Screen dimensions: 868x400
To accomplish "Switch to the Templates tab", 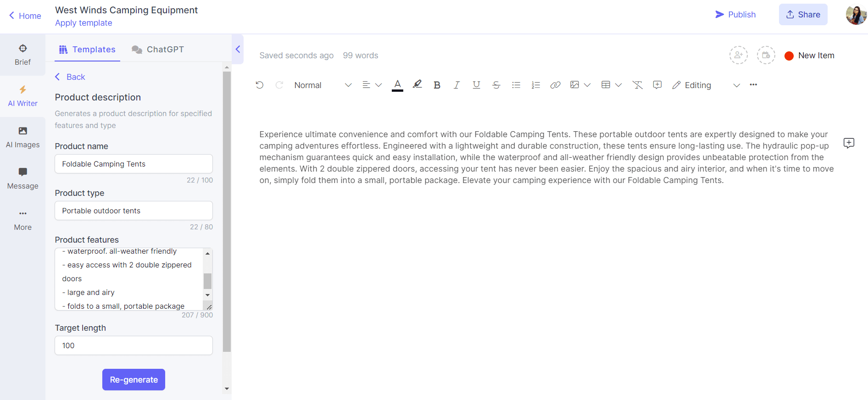I will click(87, 49).
